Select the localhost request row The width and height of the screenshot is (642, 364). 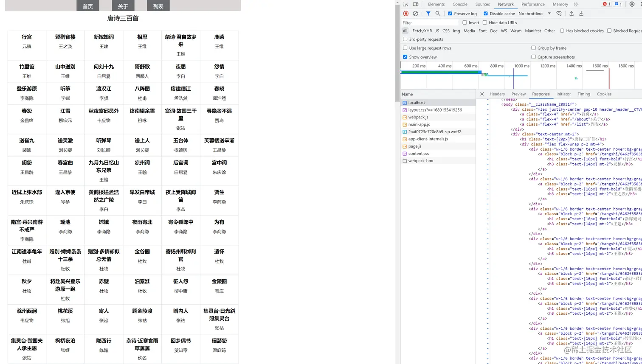coord(438,103)
